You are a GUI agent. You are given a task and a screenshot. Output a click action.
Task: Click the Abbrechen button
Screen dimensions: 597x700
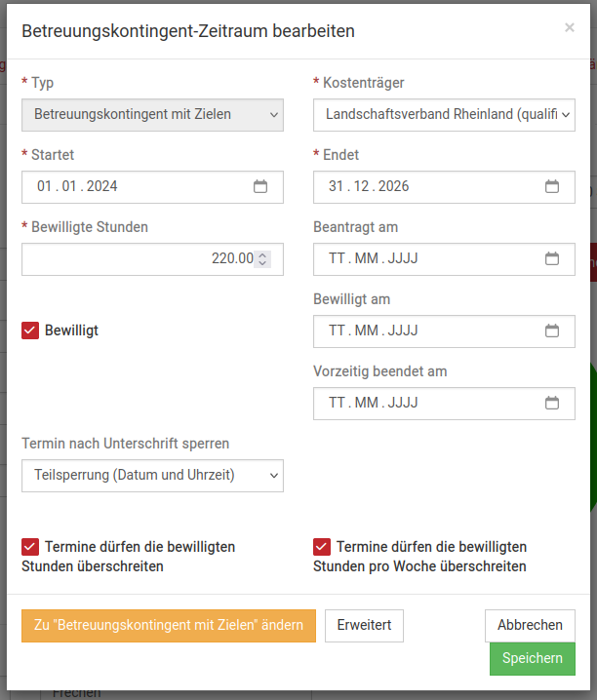(x=530, y=625)
